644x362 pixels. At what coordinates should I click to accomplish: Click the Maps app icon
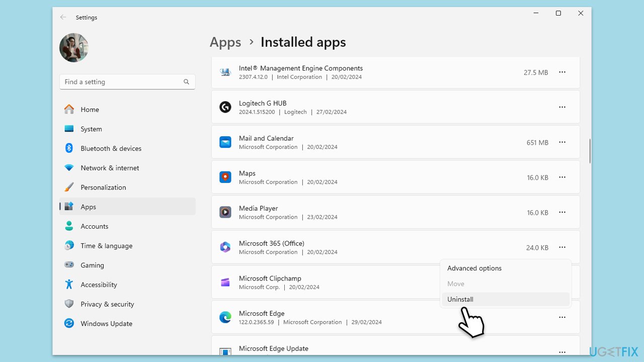click(x=225, y=177)
